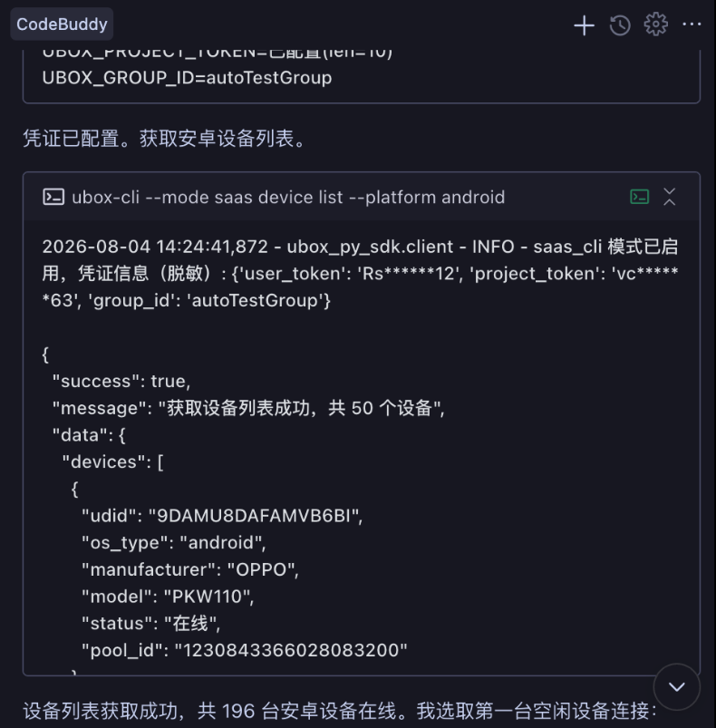
Task: Click the manufacturer "OPPO" line
Action: [x=190, y=569]
